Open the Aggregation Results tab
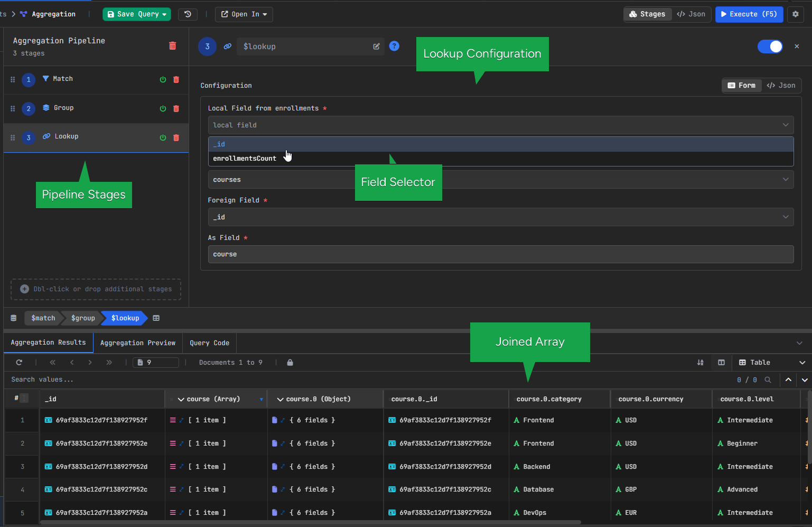812x527 pixels. tap(48, 343)
